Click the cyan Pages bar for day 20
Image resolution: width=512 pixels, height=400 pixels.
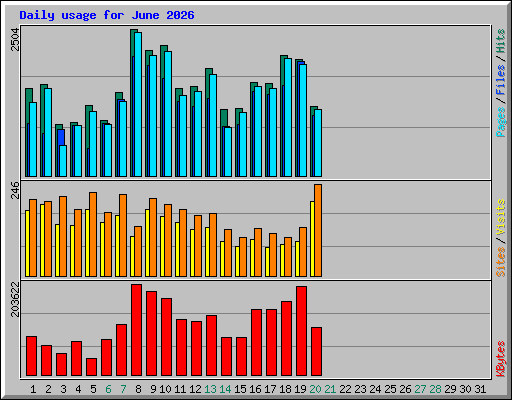tap(318, 143)
